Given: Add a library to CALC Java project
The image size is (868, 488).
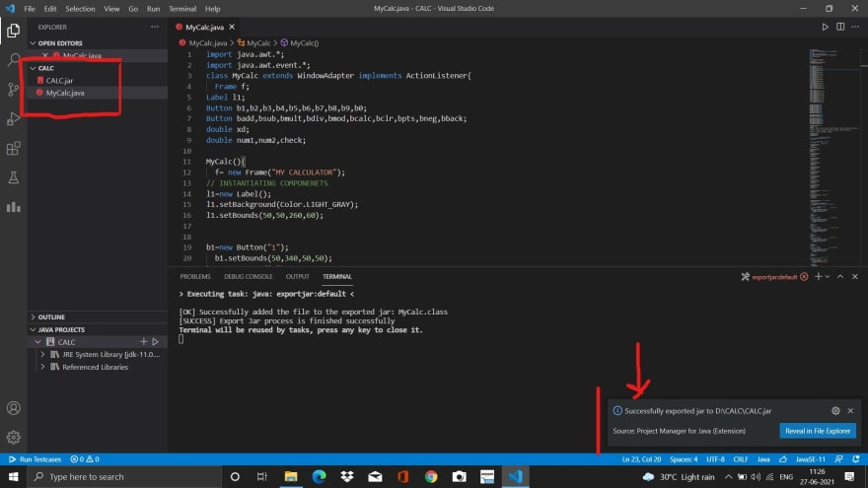Looking at the screenshot, I should point(143,342).
